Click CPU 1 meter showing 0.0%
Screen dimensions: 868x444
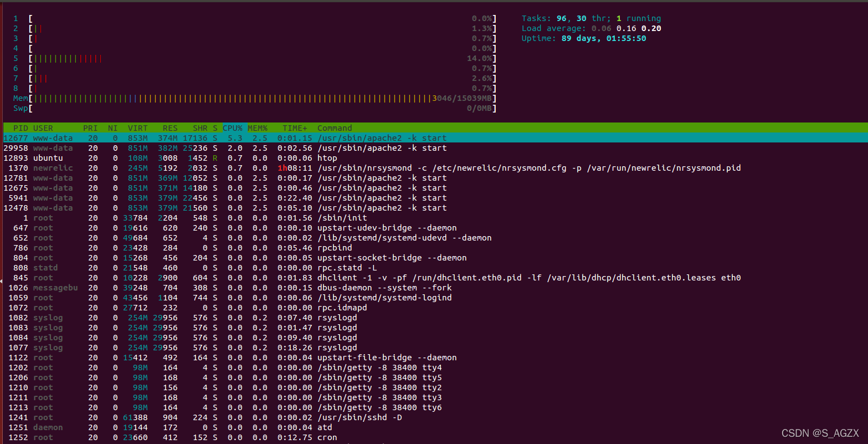(x=255, y=18)
